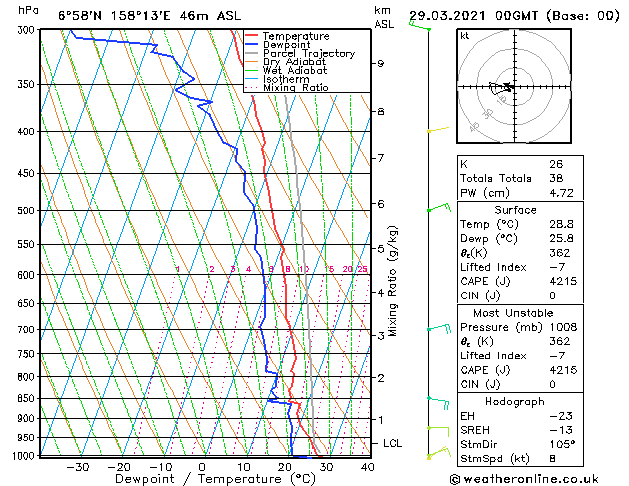Click the Surface section heading

[x=515, y=210]
